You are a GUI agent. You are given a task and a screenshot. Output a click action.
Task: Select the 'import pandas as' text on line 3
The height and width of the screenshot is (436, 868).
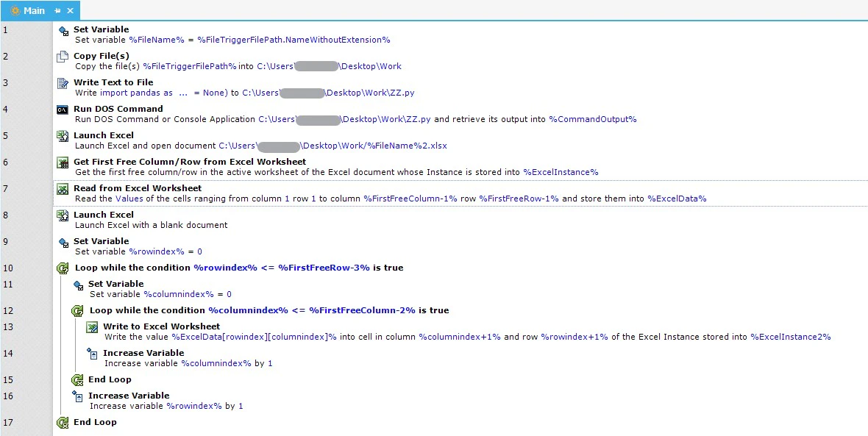tap(136, 93)
